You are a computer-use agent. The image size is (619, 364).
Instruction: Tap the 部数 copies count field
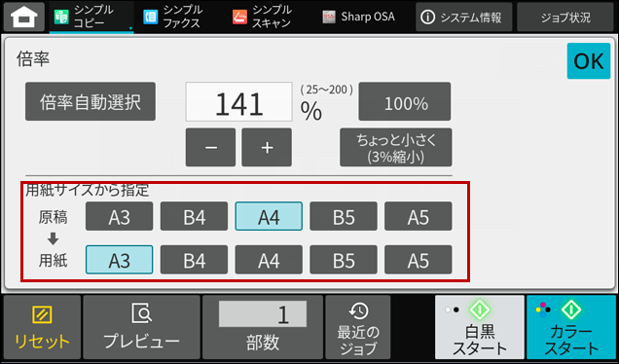coord(263,314)
